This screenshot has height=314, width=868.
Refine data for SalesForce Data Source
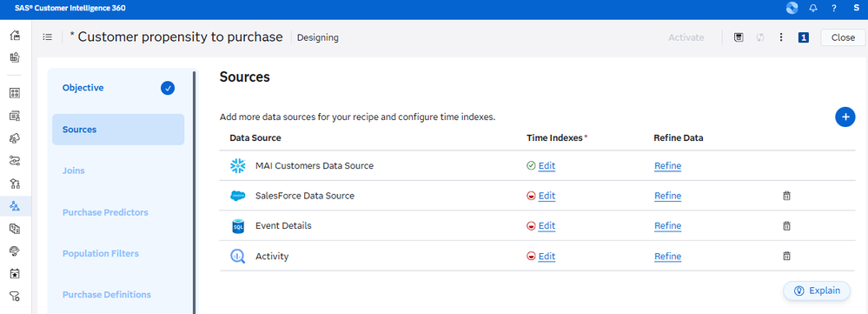667,196
